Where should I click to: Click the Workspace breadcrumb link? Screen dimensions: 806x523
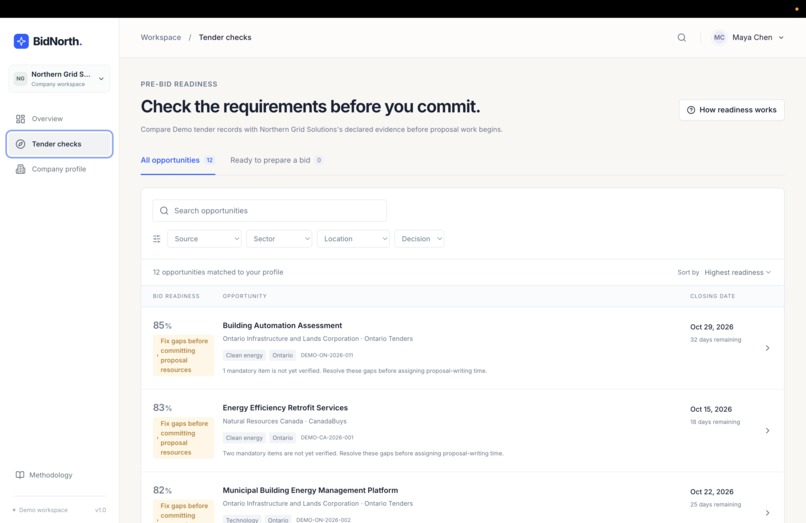pos(161,38)
